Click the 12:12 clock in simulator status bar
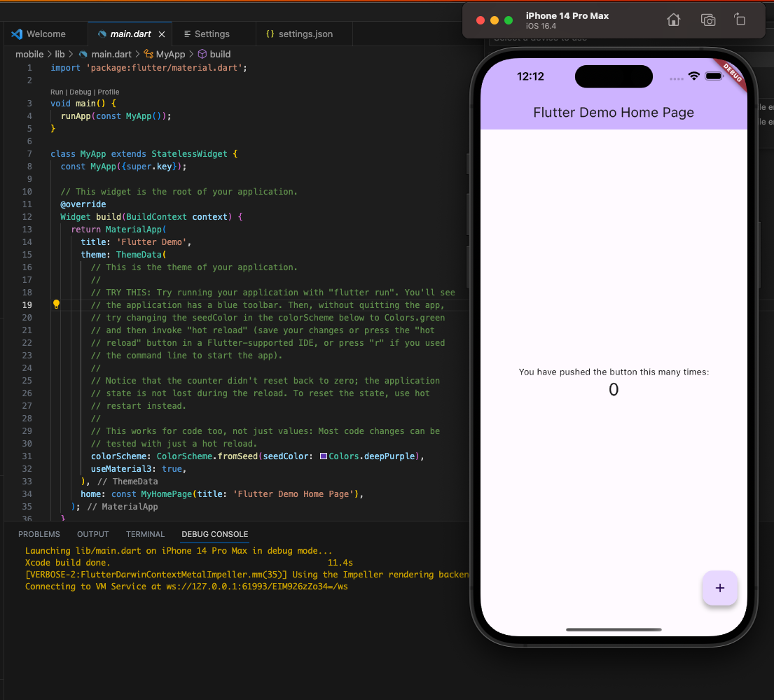 530,76
